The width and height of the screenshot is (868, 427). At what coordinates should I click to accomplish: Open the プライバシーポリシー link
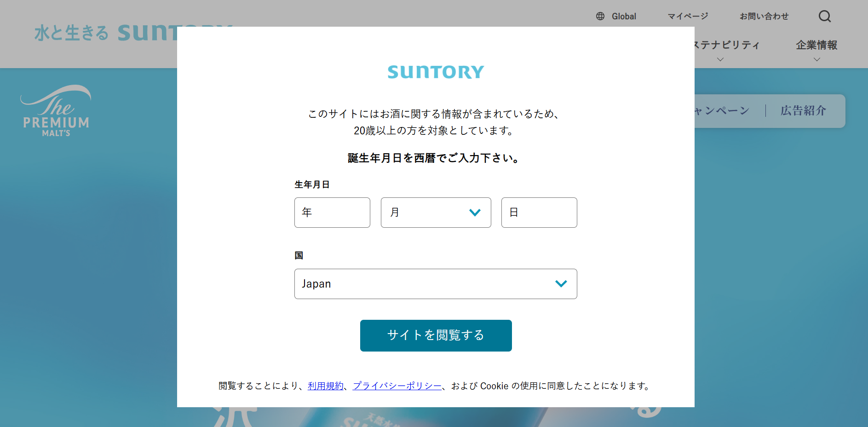[x=397, y=386]
